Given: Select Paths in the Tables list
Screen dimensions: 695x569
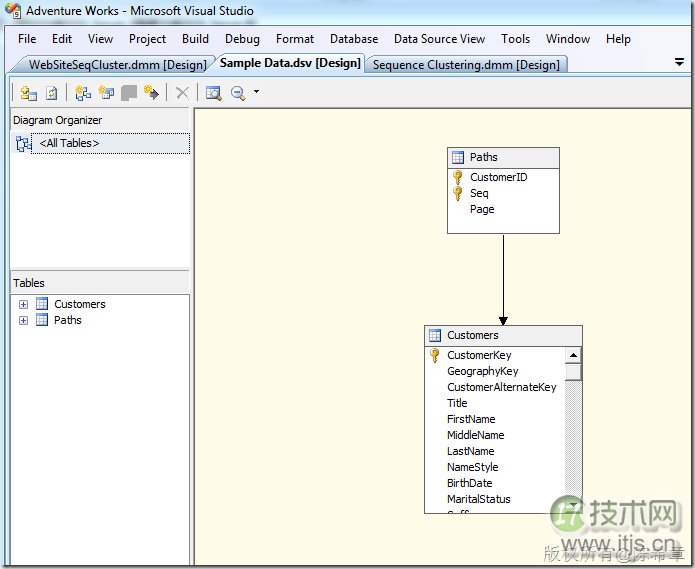Looking at the screenshot, I should coord(67,320).
